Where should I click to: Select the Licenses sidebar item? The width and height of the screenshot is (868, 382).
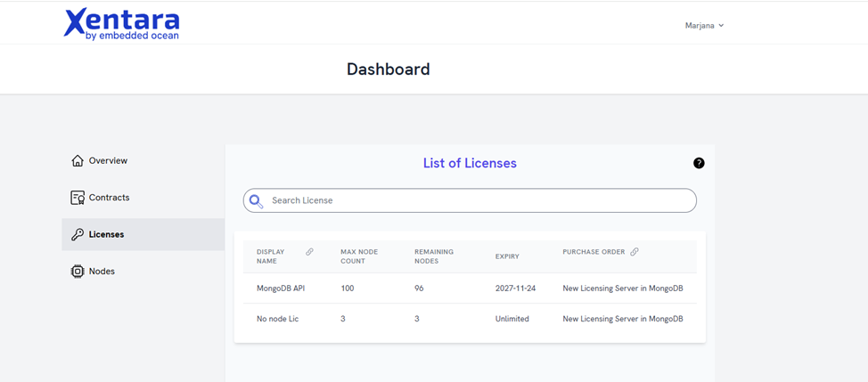(143, 234)
